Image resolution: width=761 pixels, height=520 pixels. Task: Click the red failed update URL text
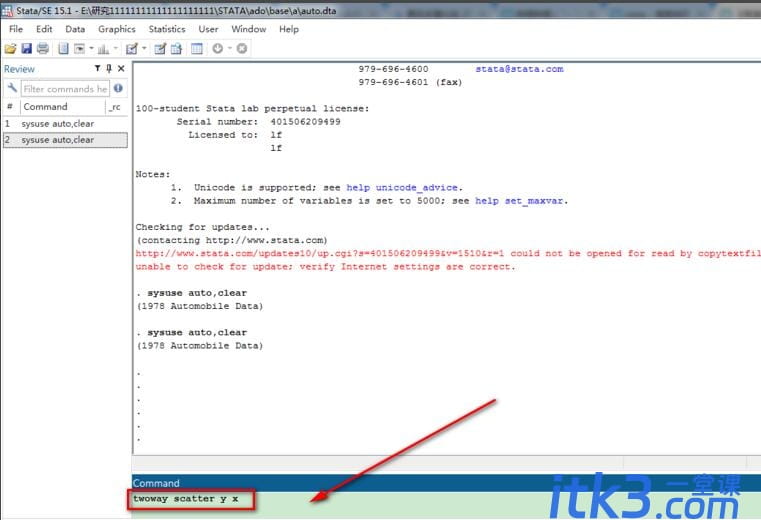448,253
